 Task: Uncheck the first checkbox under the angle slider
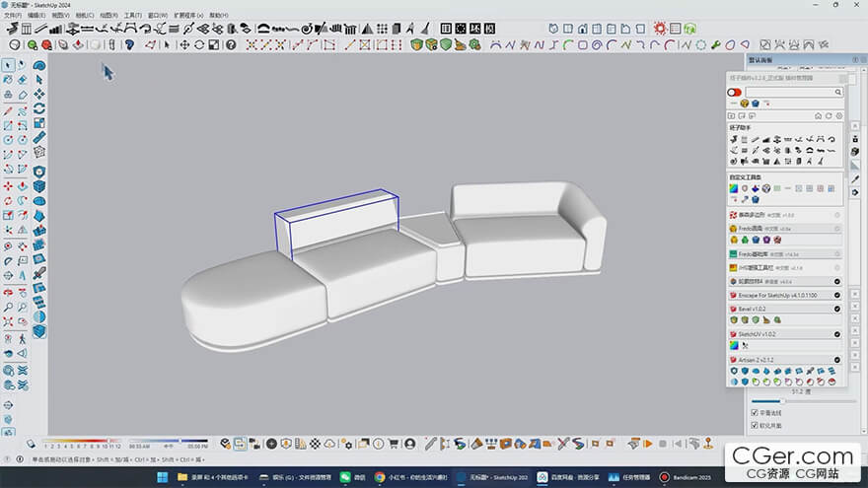click(755, 413)
